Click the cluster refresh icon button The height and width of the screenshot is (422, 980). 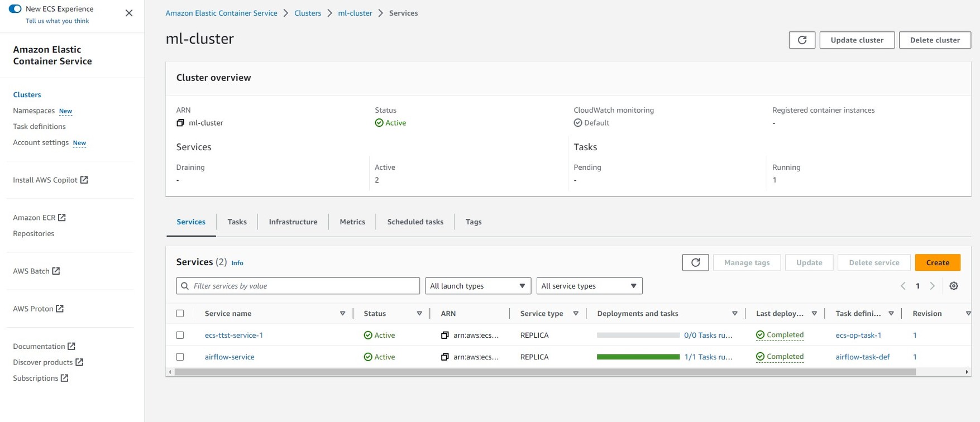(802, 40)
